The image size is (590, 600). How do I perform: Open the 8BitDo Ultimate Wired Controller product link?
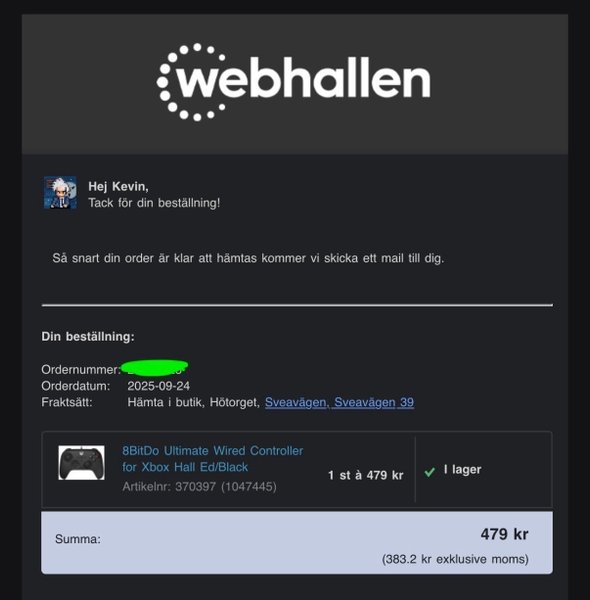point(212,459)
